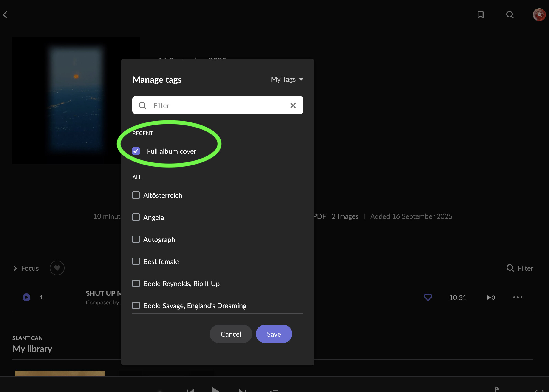
Task: Enable the Best female checkbox
Action: coord(136,261)
